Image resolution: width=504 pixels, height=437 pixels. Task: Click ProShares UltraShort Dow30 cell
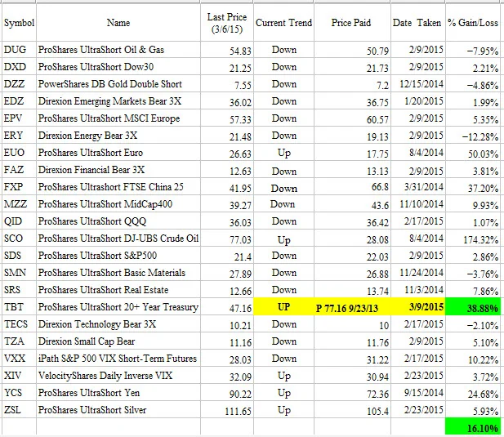pos(118,66)
